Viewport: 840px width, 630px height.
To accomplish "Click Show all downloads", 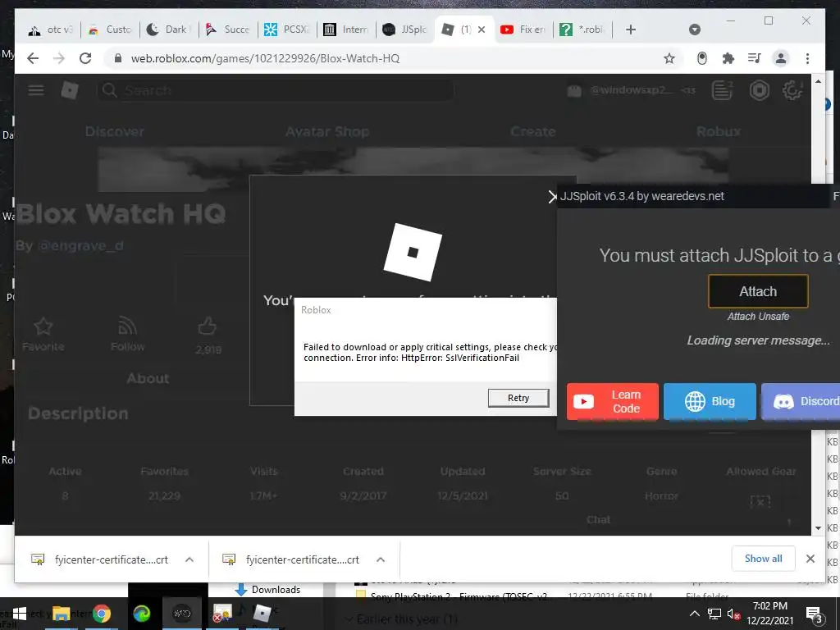I will click(x=764, y=559).
